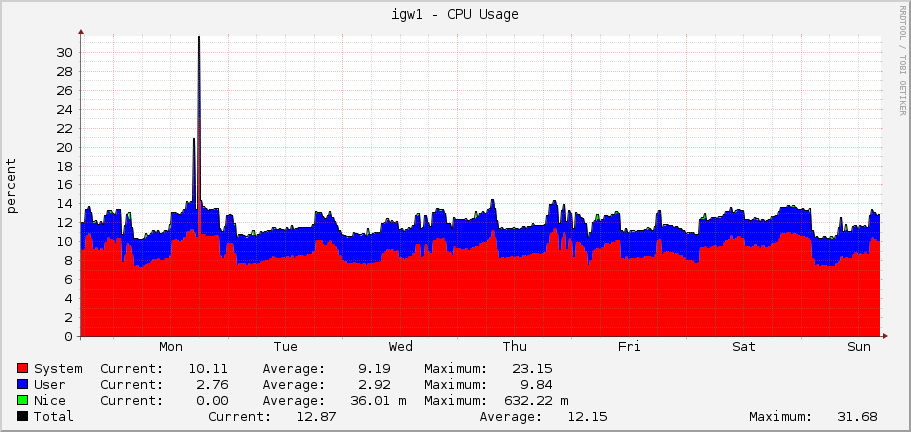Image resolution: width=911 pixels, height=432 pixels.
Task: Click the green Nice legend swatch
Action: [23, 401]
